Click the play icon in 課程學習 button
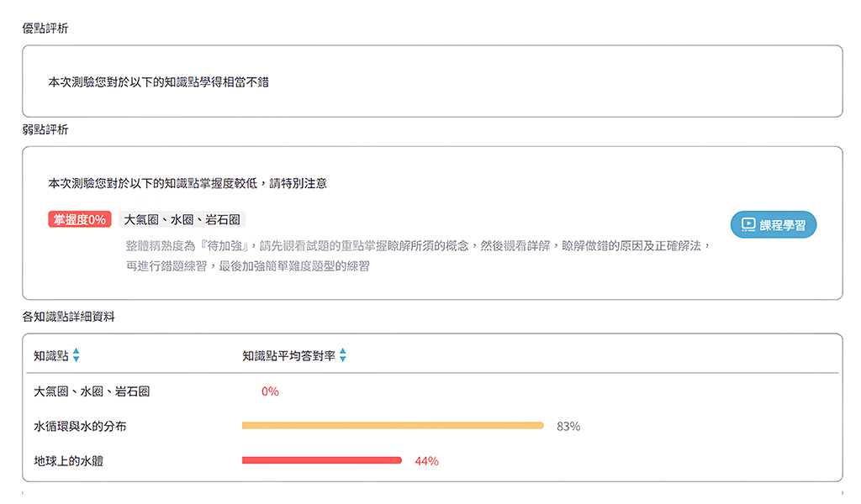Image resolution: width=861 pixels, height=504 pixels. point(747,224)
